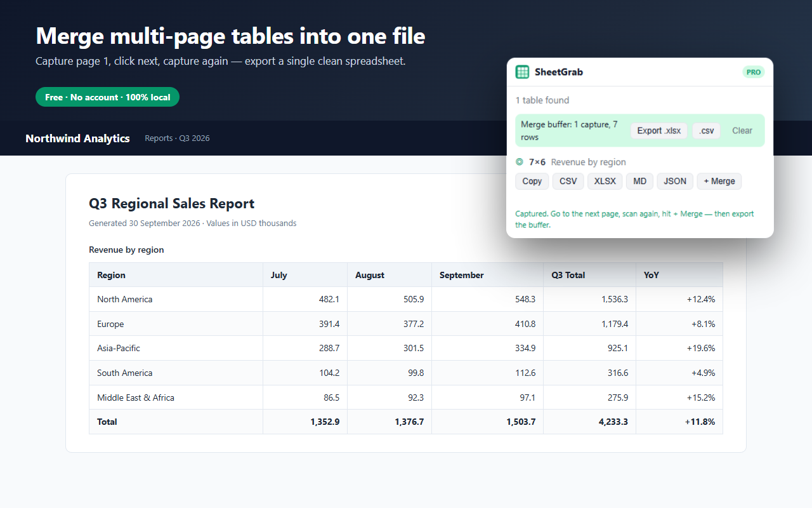Screen dimensions: 812x508
Task: Click the green 'Captured' hint message
Action: pos(634,219)
